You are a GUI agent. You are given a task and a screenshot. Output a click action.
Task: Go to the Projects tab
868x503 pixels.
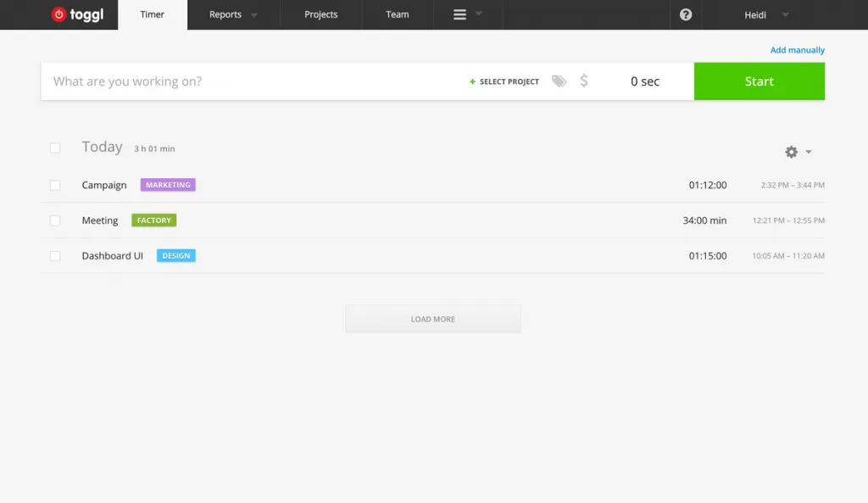[x=321, y=15]
